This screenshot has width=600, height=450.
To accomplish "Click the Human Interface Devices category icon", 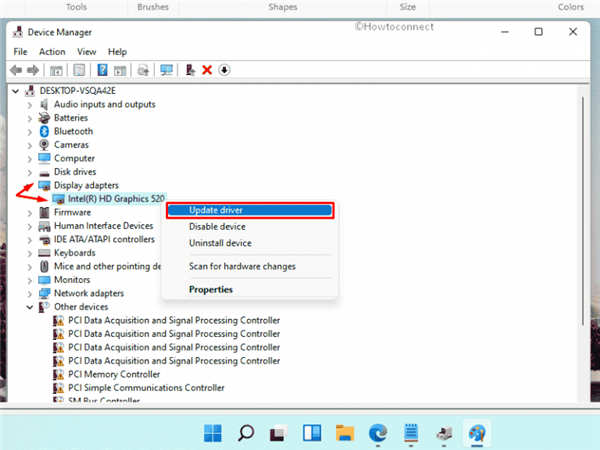I will coord(44,226).
